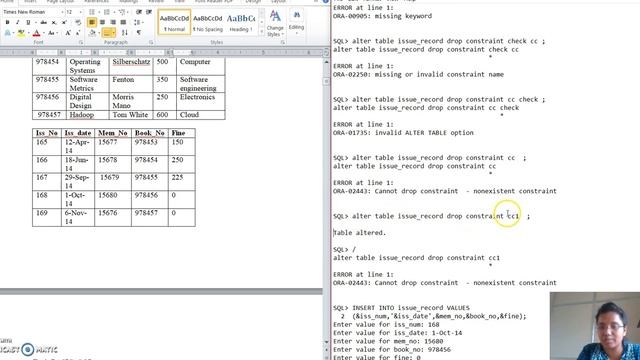Image resolution: width=640 pixels, height=360 pixels.
Task: Open the Times New Roman font dropdown
Action: coord(62,12)
